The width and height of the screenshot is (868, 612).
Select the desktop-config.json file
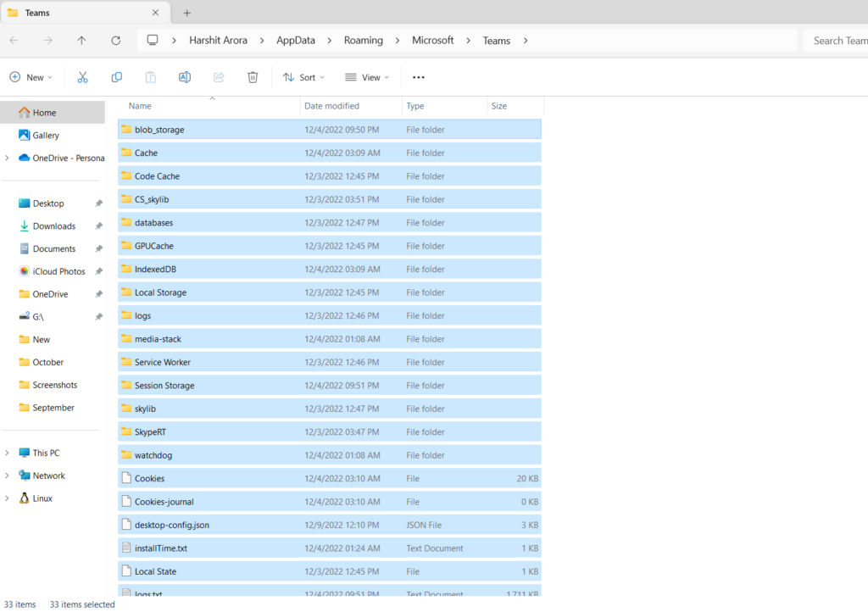pos(171,526)
